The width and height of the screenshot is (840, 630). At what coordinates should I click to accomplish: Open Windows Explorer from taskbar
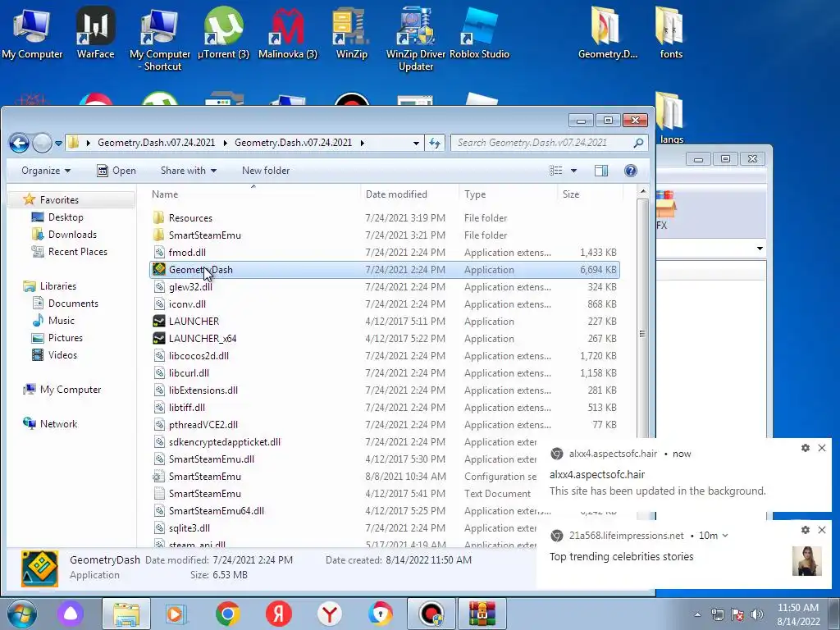[x=126, y=614]
